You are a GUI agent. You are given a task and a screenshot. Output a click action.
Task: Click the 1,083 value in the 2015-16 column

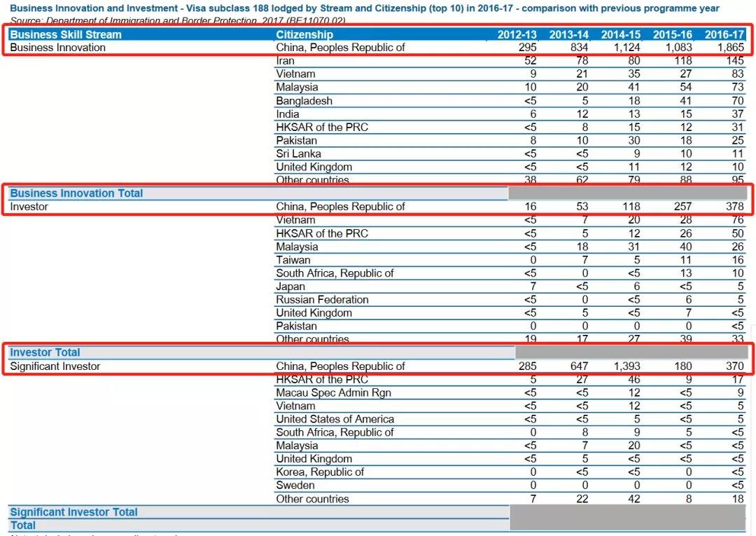pyautogui.click(x=678, y=47)
